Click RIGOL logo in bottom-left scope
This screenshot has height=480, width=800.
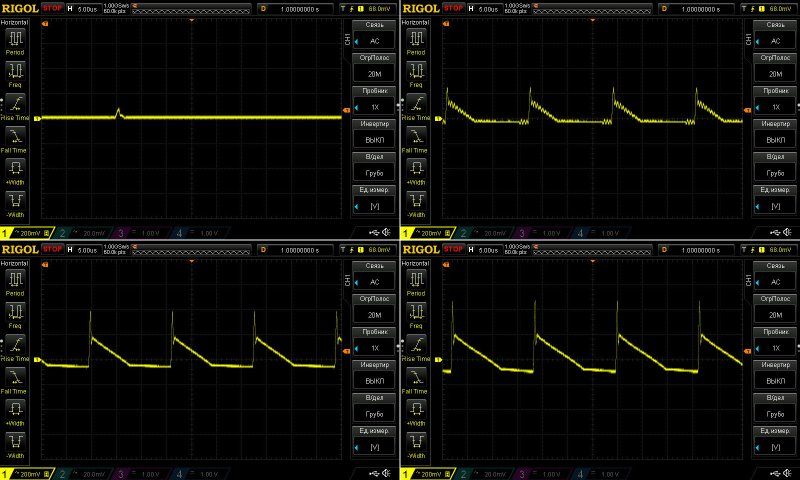coord(20,248)
